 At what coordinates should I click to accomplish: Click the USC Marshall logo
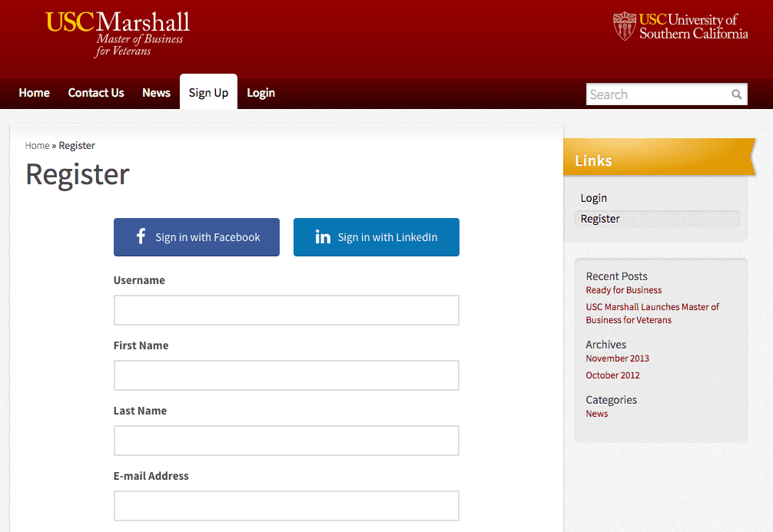coord(118,32)
